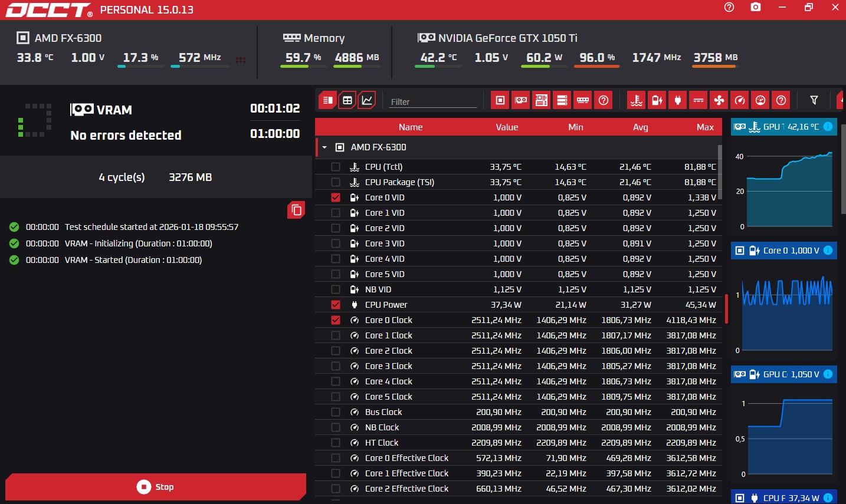The height and width of the screenshot is (504, 846).
Task: Open info for the Core 0 voltage graph
Action: (x=828, y=251)
